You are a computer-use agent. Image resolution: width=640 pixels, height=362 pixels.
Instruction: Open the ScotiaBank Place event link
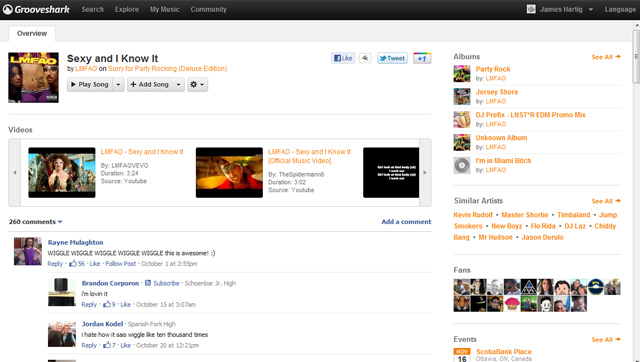504,351
